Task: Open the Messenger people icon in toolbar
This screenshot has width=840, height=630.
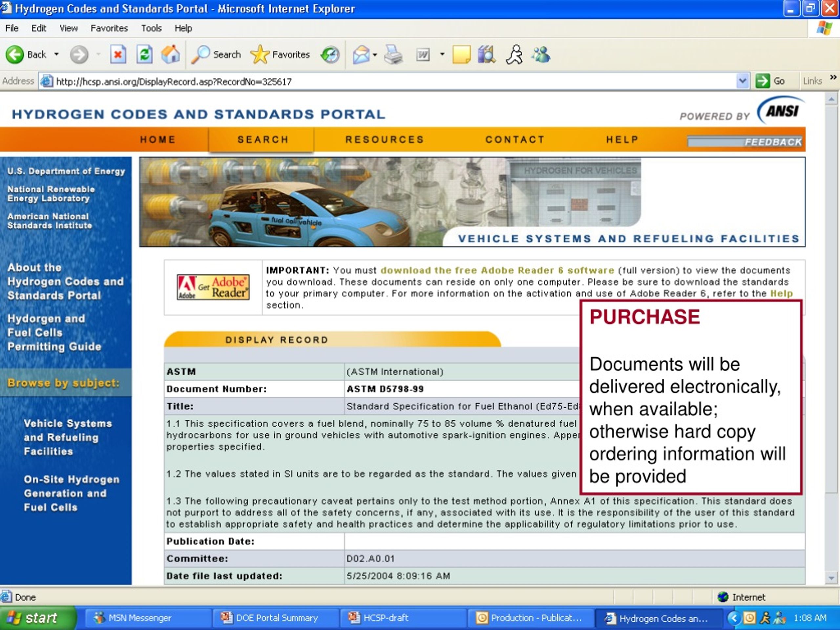Action: point(541,55)
